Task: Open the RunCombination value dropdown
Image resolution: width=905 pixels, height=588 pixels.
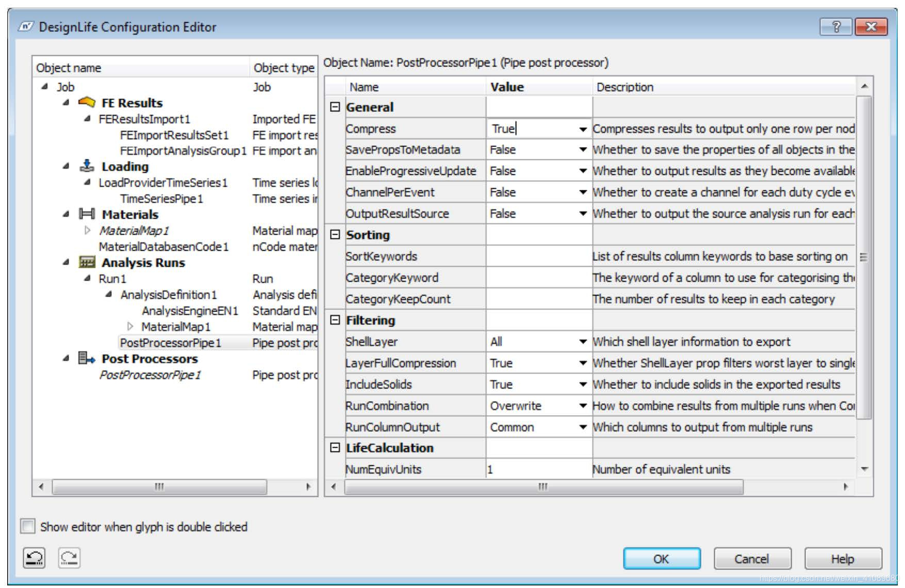Action: click(583, 406)
